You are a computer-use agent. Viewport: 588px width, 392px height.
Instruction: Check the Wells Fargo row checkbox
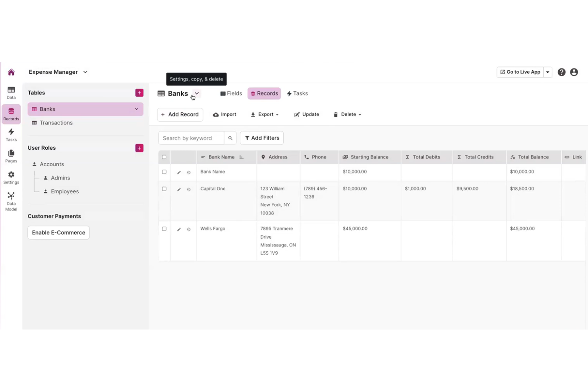click(164, 229)
